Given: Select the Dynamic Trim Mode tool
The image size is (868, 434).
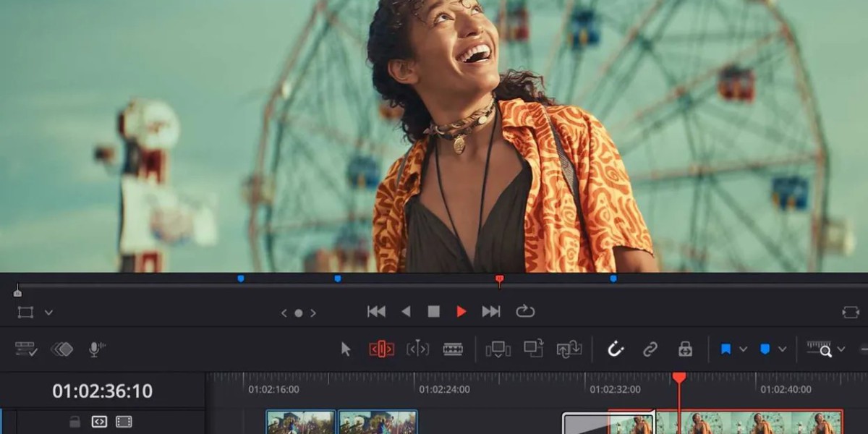Looking at the screenshot, I should [417, 349].
